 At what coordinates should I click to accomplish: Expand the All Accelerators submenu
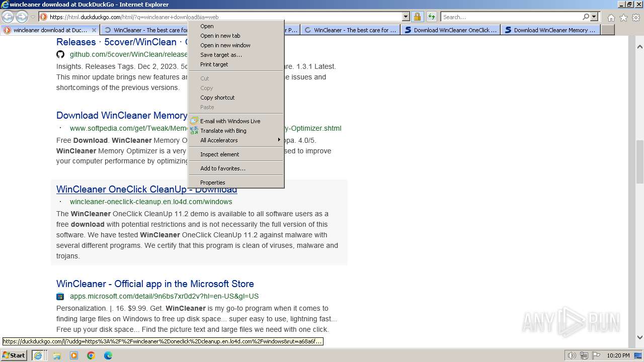pyautogui.click(x=236, y=140)
